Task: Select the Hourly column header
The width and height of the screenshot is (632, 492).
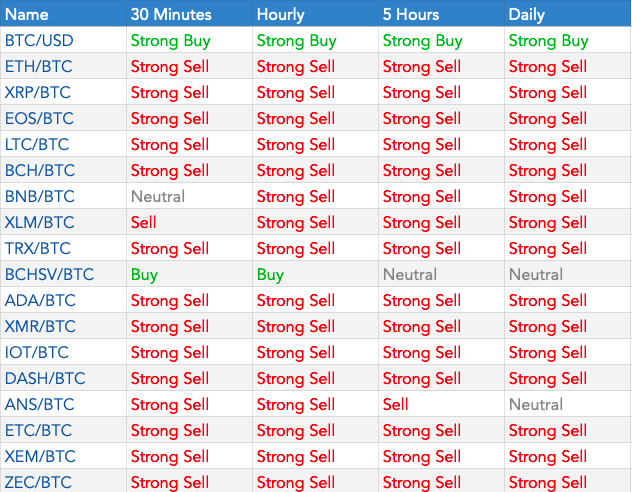Action: pyautogui.click(x=281, y=15)
